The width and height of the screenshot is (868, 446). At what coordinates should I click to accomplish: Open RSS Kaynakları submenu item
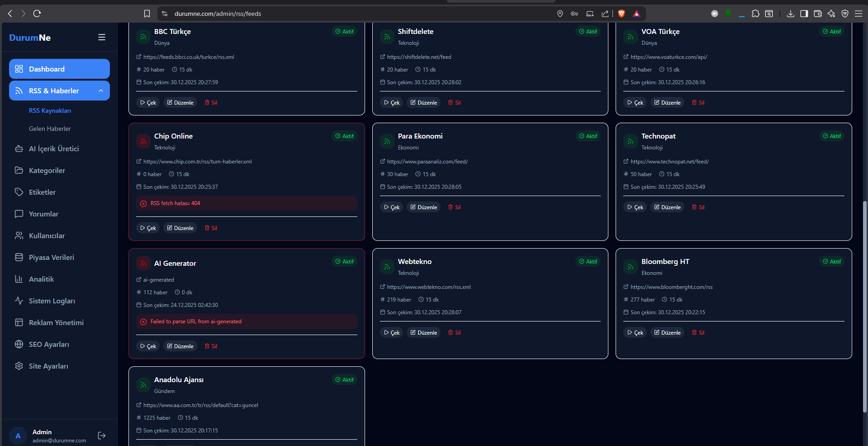[50, 110]
